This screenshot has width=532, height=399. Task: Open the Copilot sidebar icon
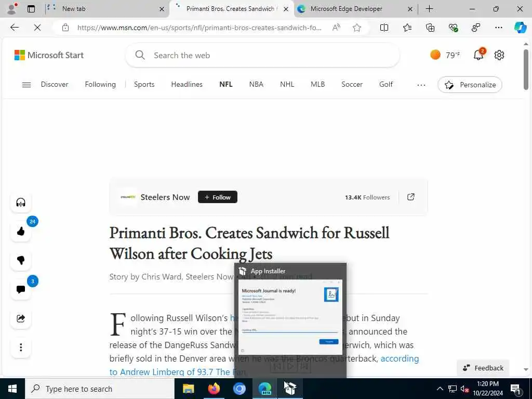520,28
